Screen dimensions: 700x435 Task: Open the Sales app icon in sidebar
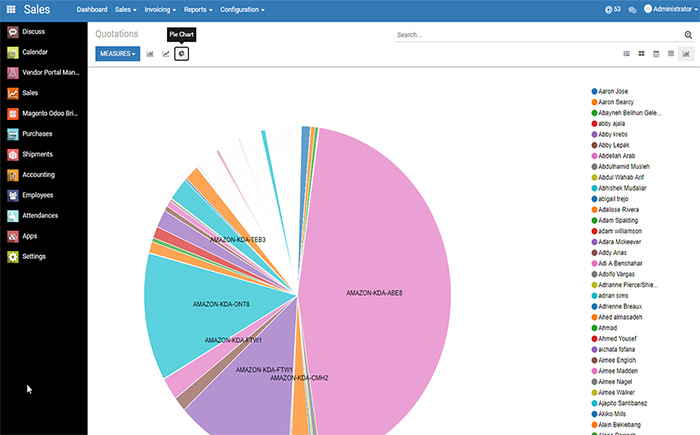pos(13,93)
